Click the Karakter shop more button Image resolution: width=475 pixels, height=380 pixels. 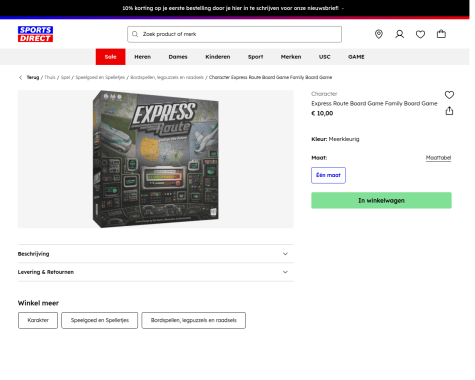[38, 320]
